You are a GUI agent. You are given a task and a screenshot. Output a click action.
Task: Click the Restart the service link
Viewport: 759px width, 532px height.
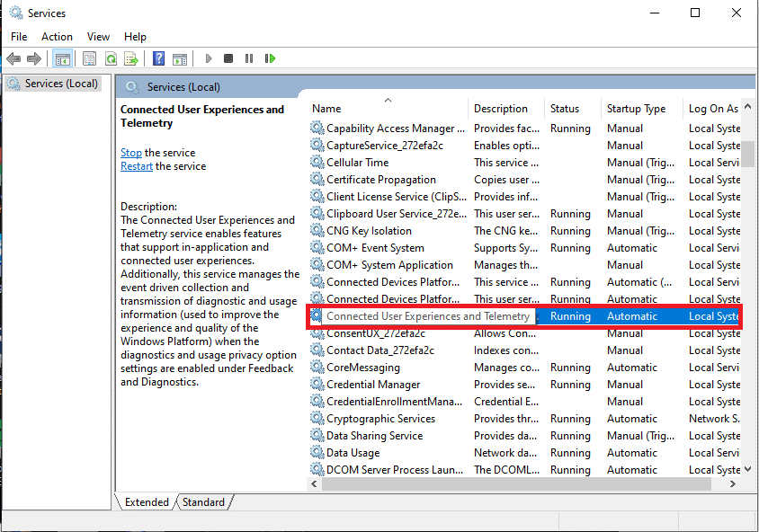tap(137, 166)
